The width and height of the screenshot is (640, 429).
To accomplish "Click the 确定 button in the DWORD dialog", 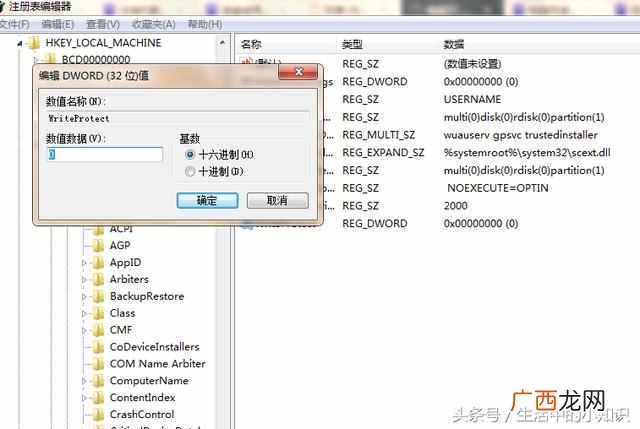I will [207, 200].
